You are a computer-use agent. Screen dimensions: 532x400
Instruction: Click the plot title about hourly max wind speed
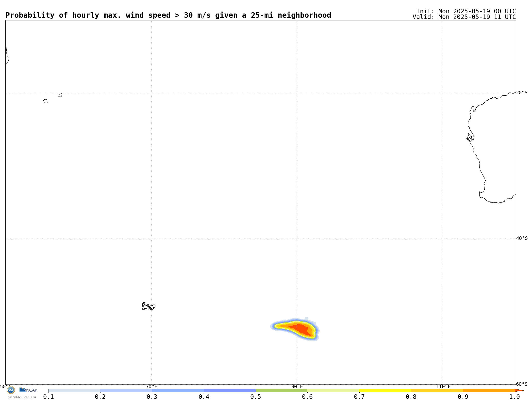tap(168, 15)
